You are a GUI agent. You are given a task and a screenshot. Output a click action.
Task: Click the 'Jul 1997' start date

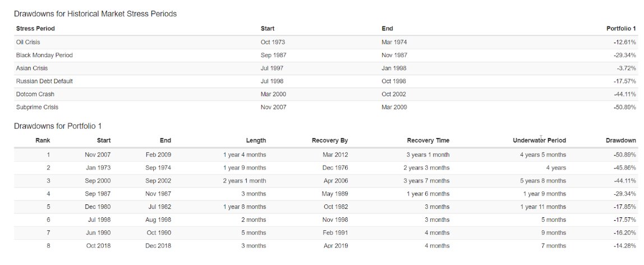(x=272, y=68)
